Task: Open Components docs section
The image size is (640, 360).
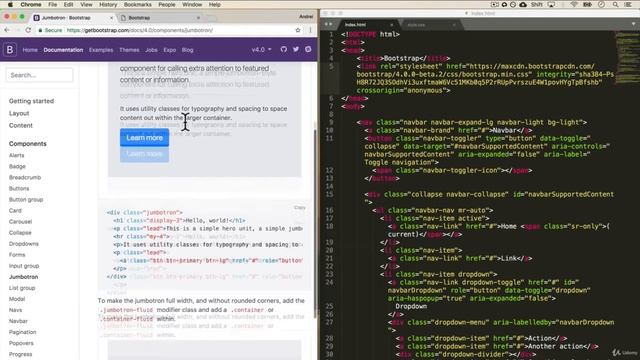Action: [28, 144]
